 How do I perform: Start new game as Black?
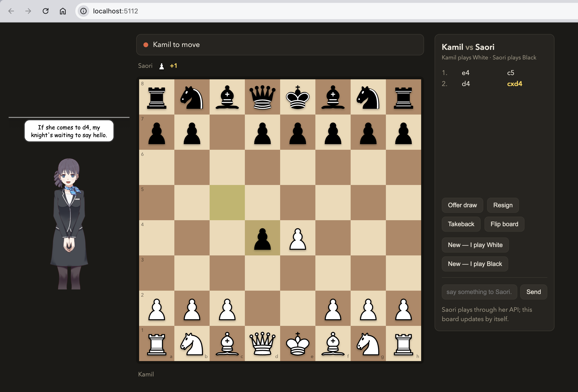click(475, 264)
